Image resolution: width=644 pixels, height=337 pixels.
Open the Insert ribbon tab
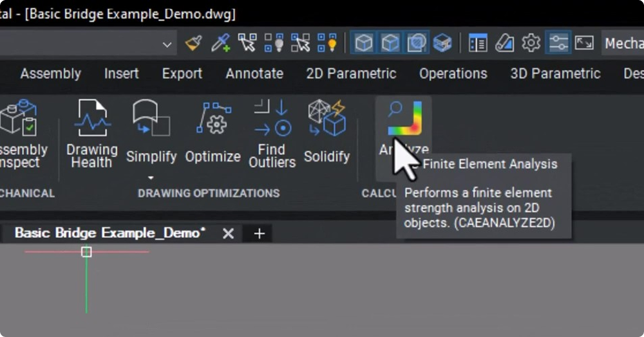coord(121,74)
